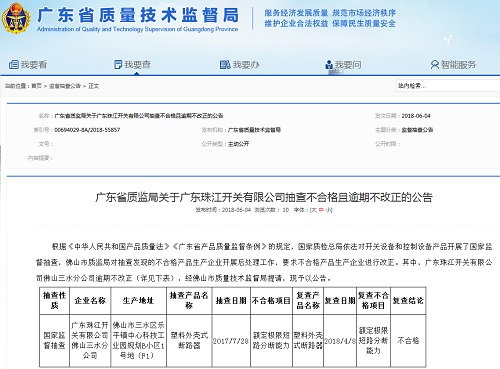Click the slogan 服务经济发展质量 规范市场经济秩序
Screen dimensions: 500x369
tap(330, 13)
